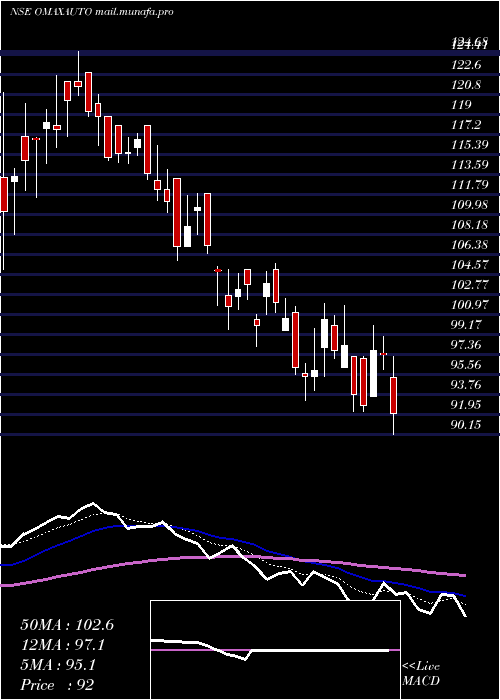Select the 5MA : 95.1 readout

tap(58, 665)
